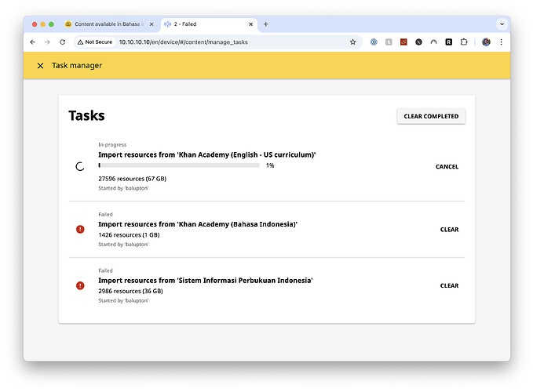Close the '2 - Failed' tab
This screenshot has width=533, height=392.
[x=250, y=24]
